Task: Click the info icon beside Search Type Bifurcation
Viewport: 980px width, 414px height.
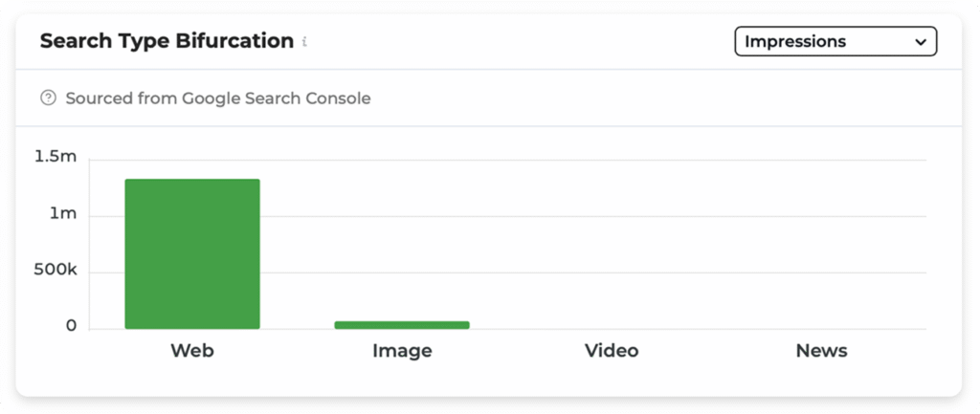Action: [x=304, y=43]
